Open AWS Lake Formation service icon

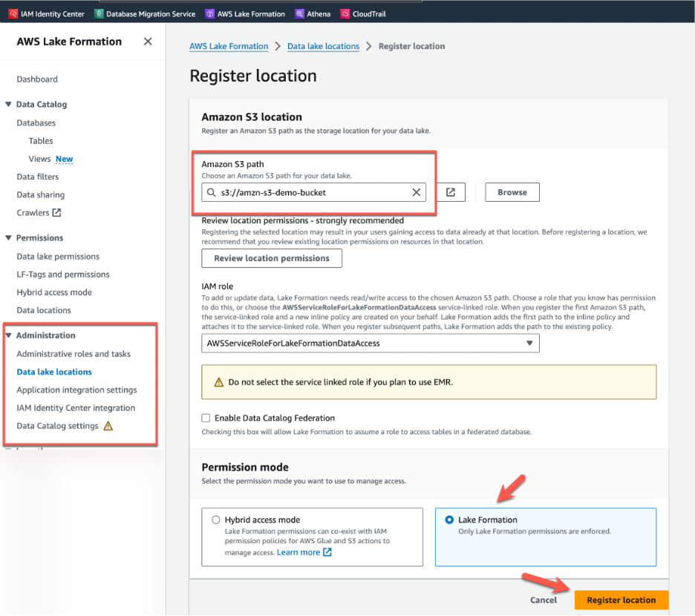(x=209, y=14)
